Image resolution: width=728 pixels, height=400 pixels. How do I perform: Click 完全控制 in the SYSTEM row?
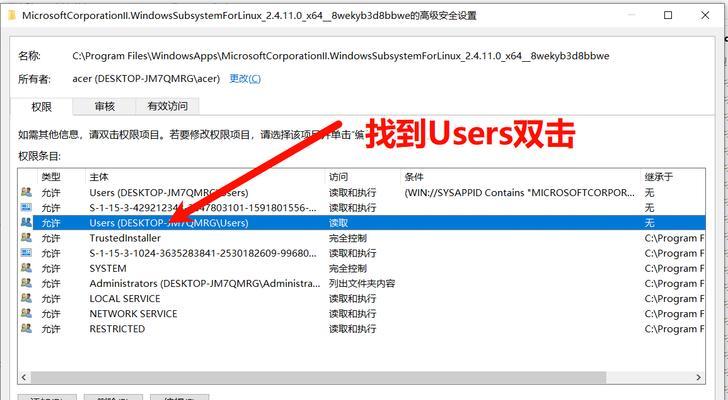click(348, 268)
